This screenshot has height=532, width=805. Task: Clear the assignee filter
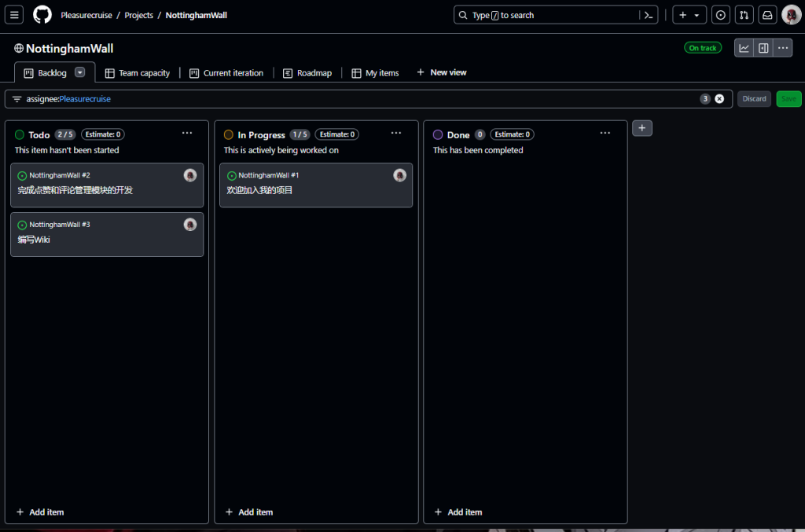click(x=719, y=99)
